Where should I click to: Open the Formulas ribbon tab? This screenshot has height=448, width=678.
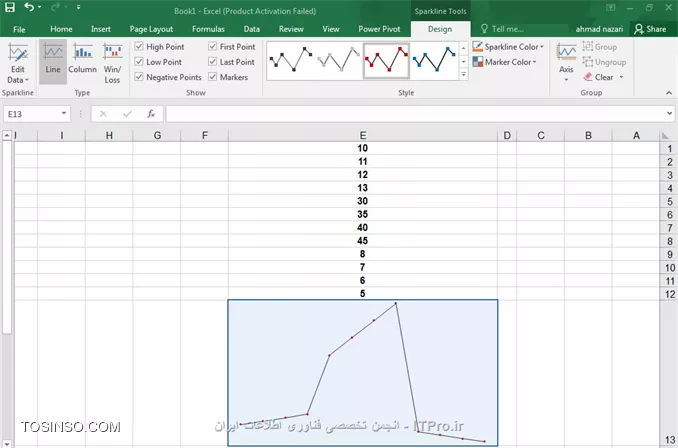point(208,29)
